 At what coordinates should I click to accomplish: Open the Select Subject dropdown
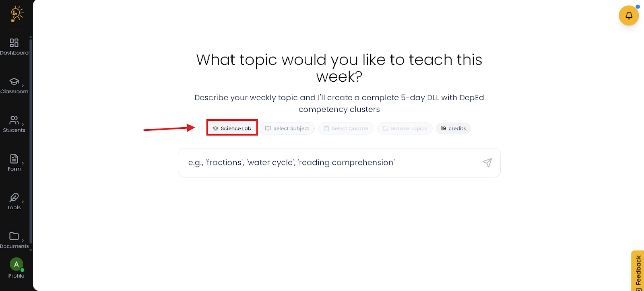(287, 128)
